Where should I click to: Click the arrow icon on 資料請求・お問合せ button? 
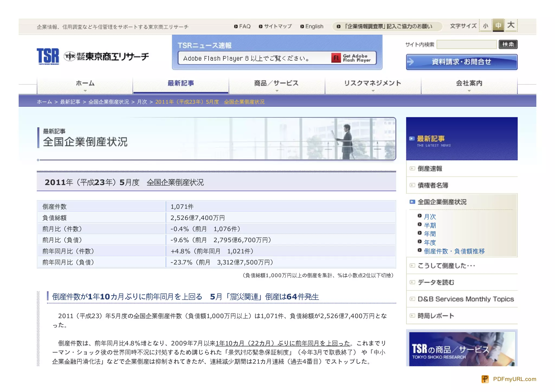[x=411, y=62]
